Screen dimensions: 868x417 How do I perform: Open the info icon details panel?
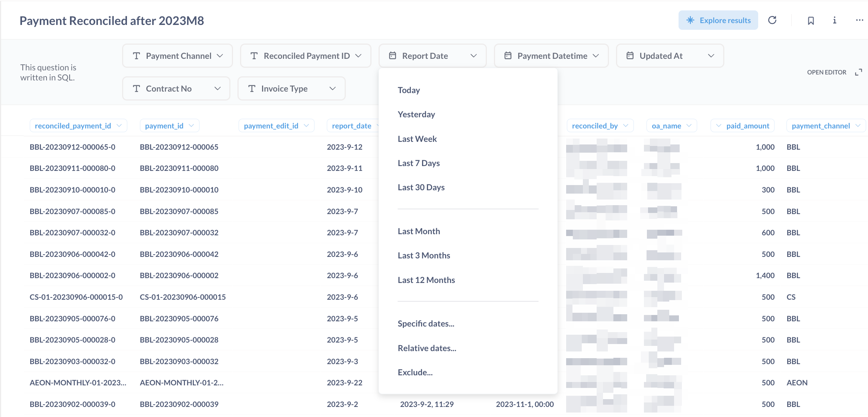point(835,20)
